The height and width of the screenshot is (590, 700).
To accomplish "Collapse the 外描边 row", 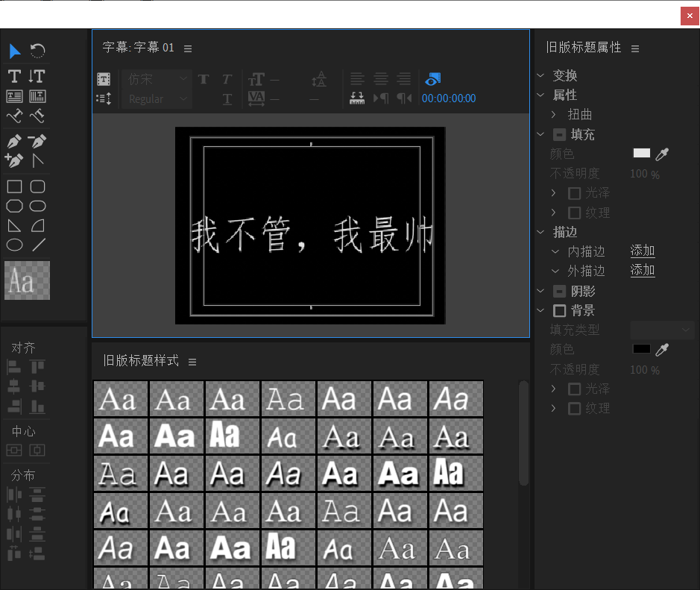I will pos(555,271).
